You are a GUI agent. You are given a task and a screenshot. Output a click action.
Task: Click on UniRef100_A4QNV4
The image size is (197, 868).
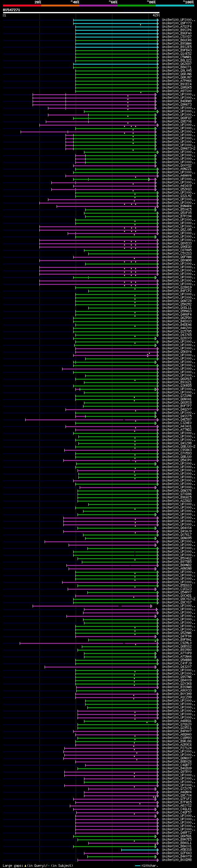(x=176, y=792)
